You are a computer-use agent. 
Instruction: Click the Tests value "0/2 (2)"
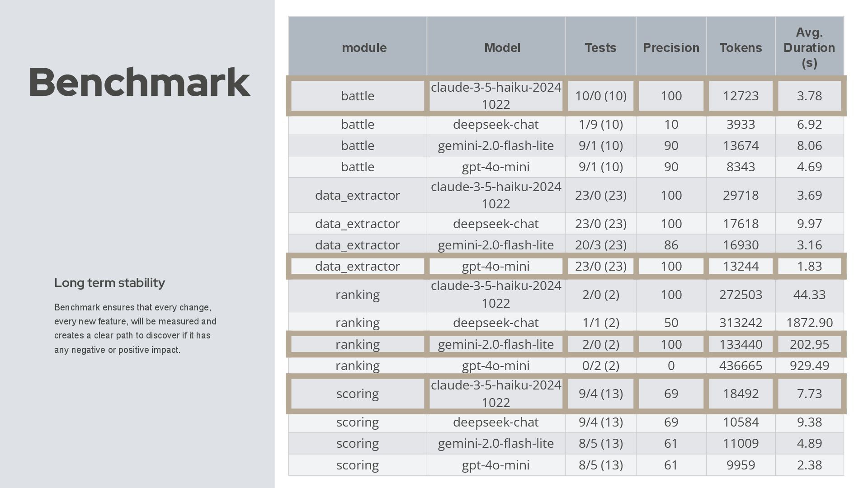(x=601, y=366)
